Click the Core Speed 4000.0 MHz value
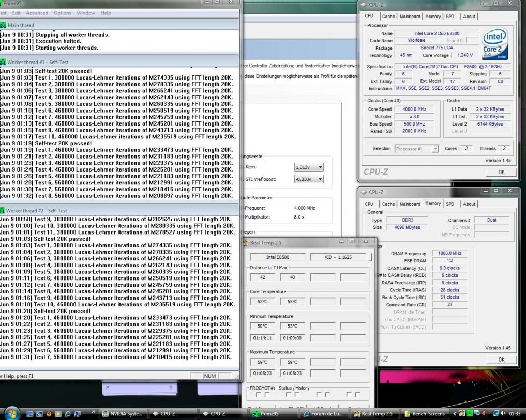 click(x=414, y=110)
